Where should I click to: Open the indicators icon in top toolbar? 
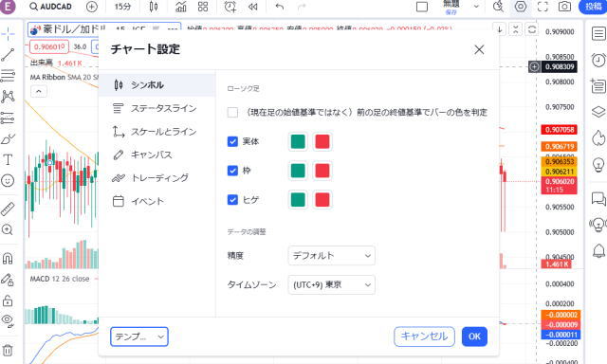pyautogui.click(x=181, y=7)
